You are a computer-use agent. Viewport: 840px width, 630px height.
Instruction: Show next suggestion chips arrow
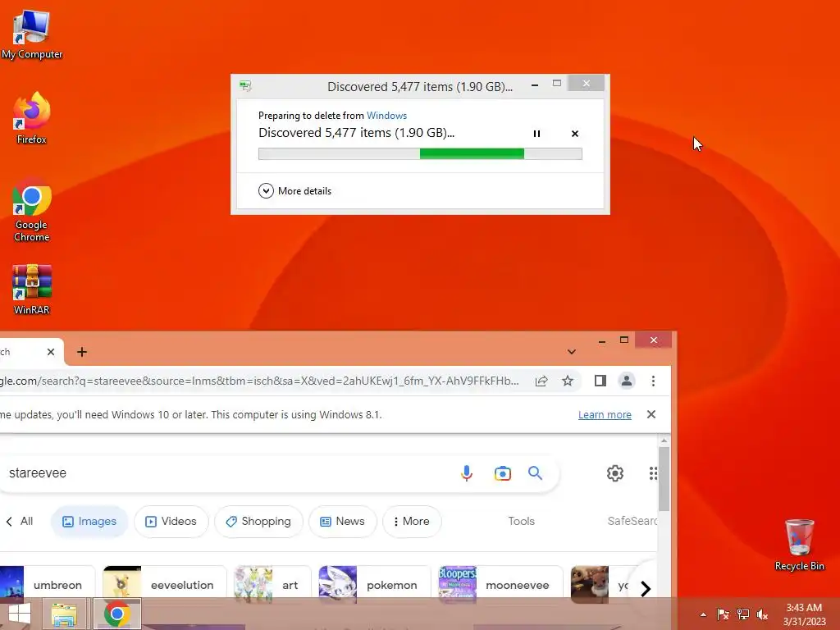646,588
